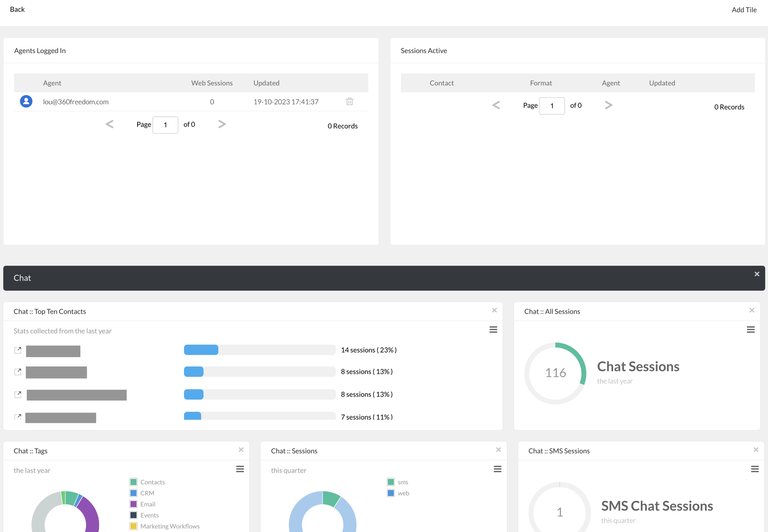Open the Chat Sessions tile hamburger menu
The width and height of the screenshot is (768, 532).
pos(497,469)
